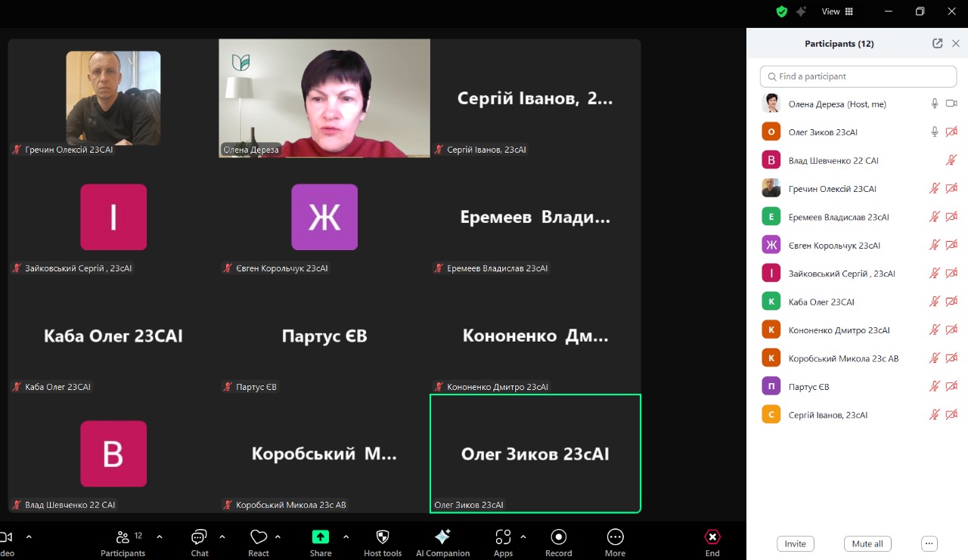Image resolution: width=968 pixels, height=560 pixels.
Task: Click the Find a participant search field
Action: 858,76
